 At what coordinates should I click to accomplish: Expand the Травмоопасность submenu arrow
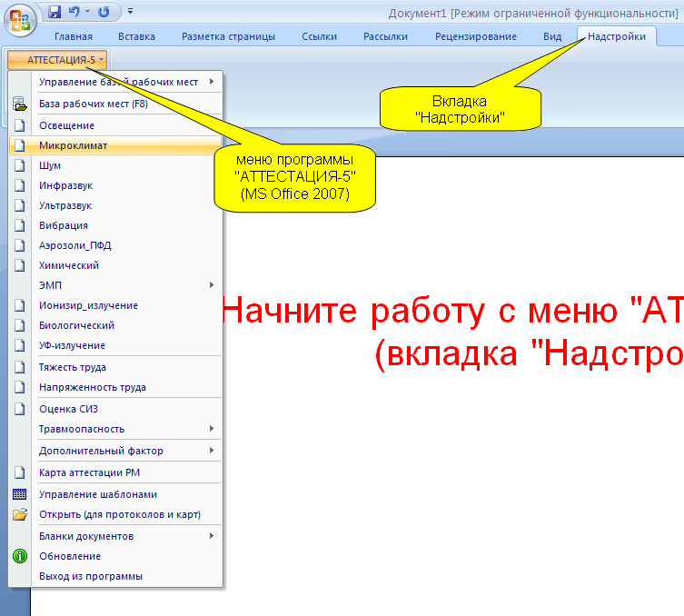coord(212,429)
